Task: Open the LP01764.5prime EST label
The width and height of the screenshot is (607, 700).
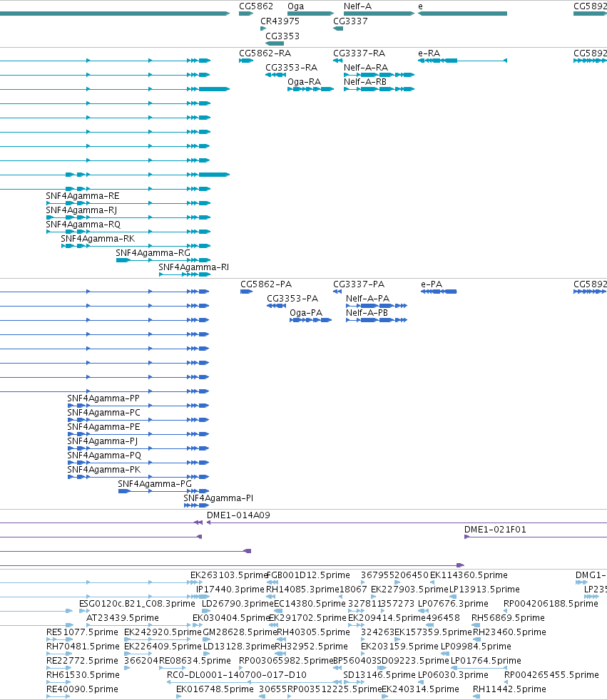Action: click(486, 662)
